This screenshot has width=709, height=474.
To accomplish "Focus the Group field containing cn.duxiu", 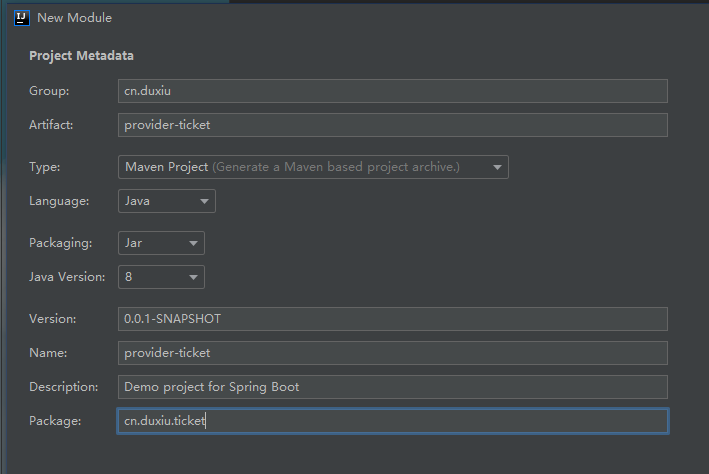I will point(392,91).
